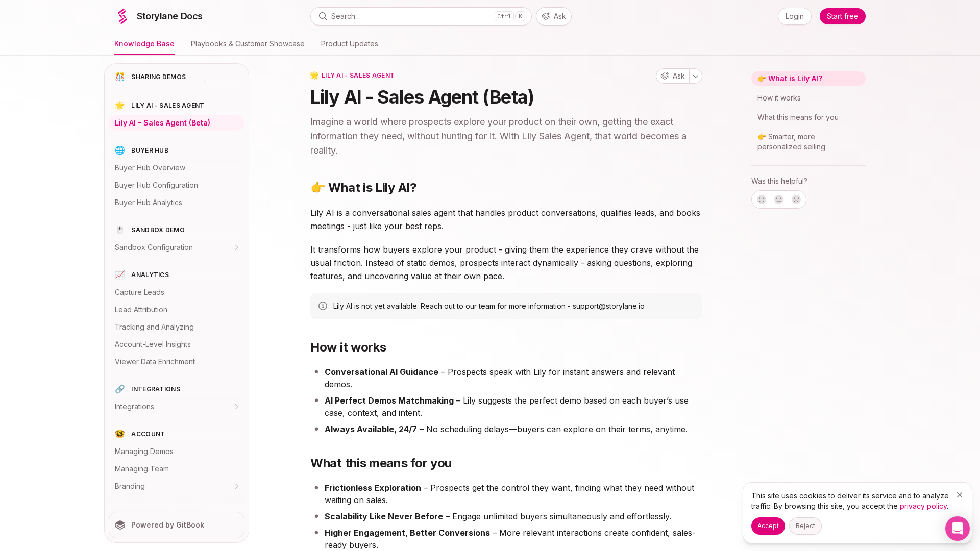The width and height of the screenshot is (980, 551).
Task: Expand the Branding sidebar chevron
Action: click(236, 486)
